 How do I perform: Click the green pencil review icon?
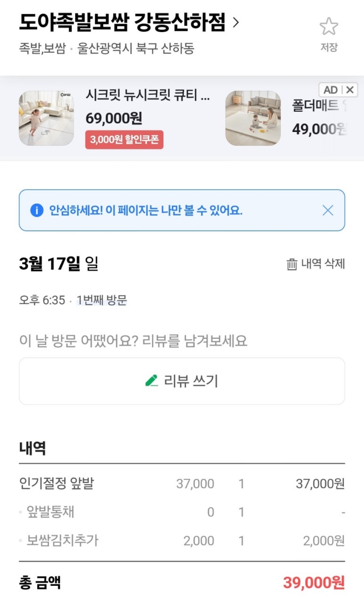click(152, 380)
